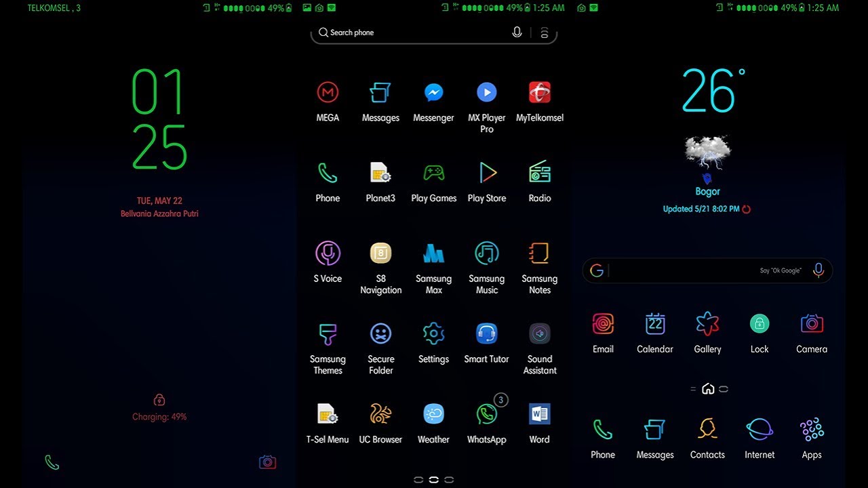The height and width of the screenshot is (488, 868).
Task: Launch S Voice
Action: click(328, 253)
